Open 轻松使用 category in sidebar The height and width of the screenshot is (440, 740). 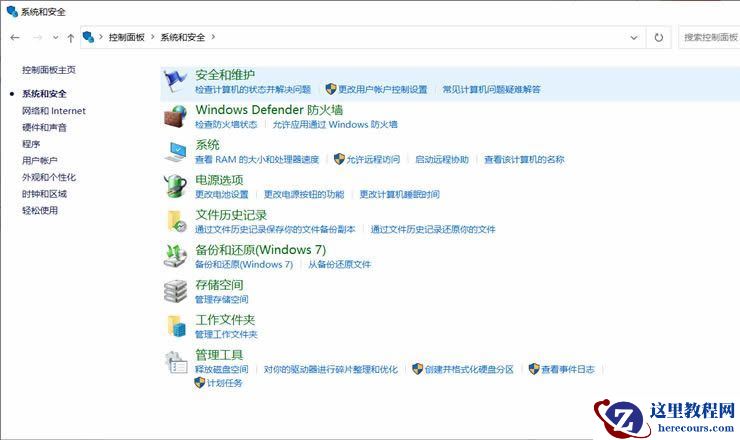40,210
